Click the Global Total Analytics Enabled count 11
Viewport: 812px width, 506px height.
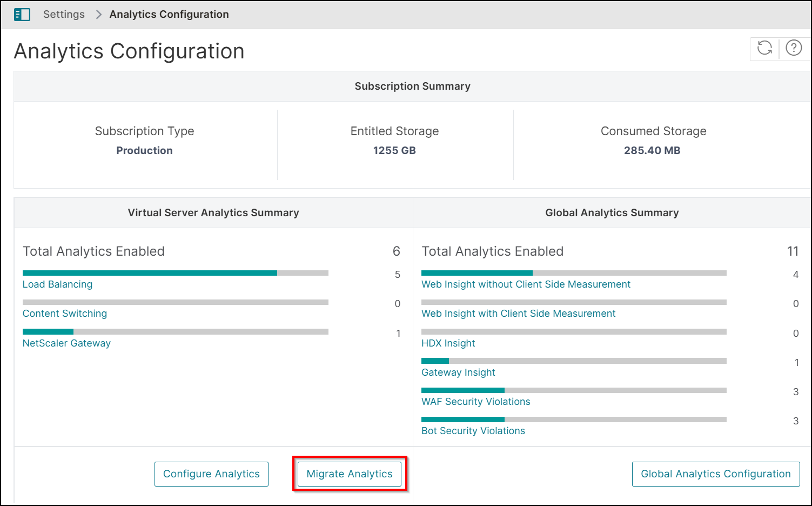point(793,251)
